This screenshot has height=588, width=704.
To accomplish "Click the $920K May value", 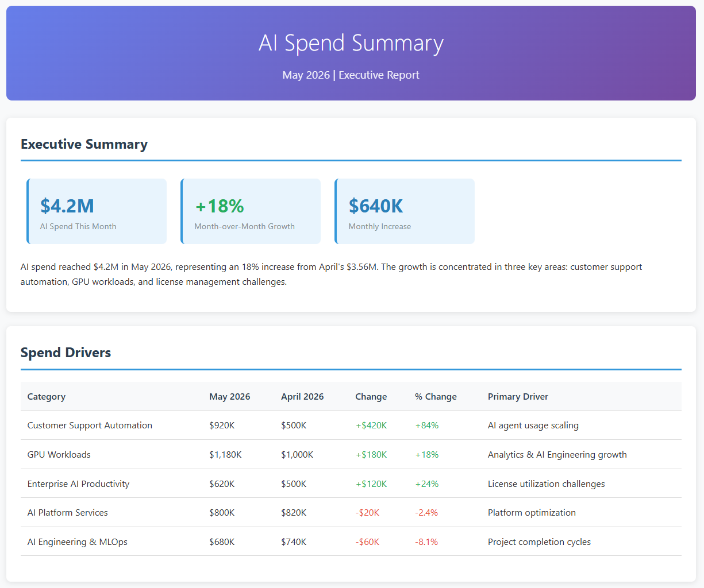I will [x=222, y=425].
